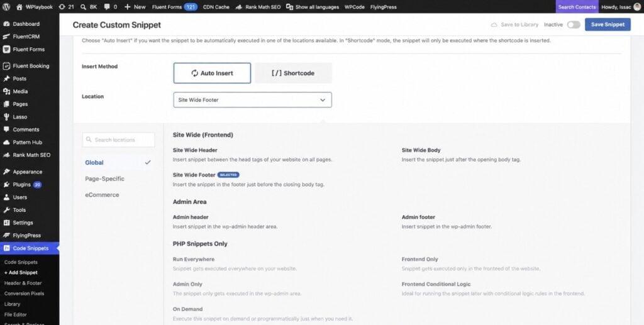Click Search Contacts in admin bar
This screenshot has width=644, height=325.
point(577,7)
